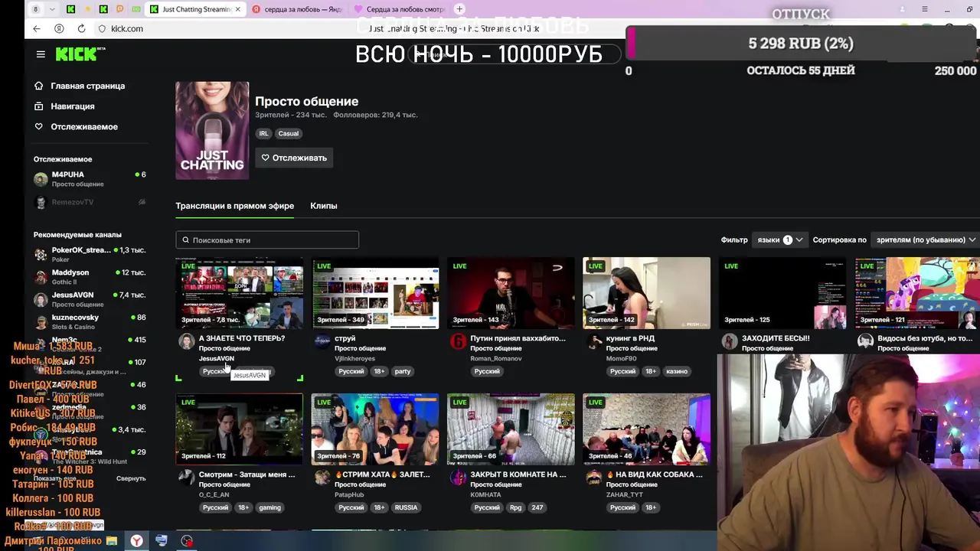Go back with the browser back arrow
The height and width of the screenshot is (551, 980).
tap(37, 28)
